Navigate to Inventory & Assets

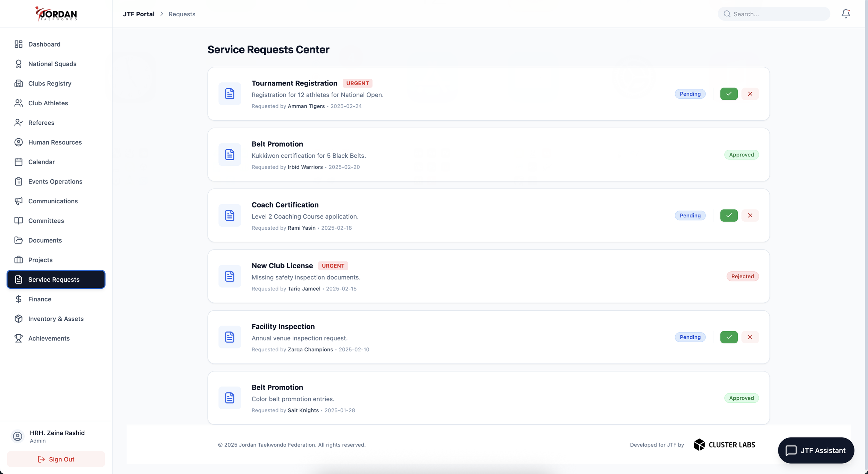tap(56, 319)
